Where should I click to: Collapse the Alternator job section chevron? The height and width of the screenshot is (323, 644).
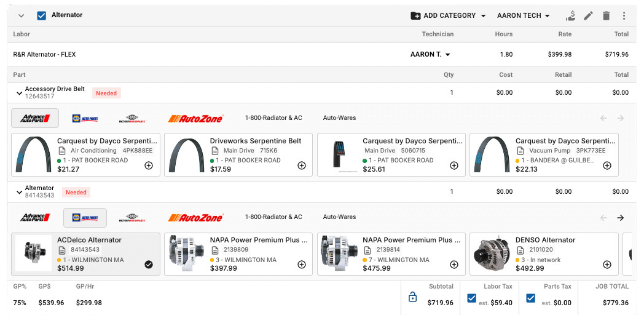tap(22, 15)
